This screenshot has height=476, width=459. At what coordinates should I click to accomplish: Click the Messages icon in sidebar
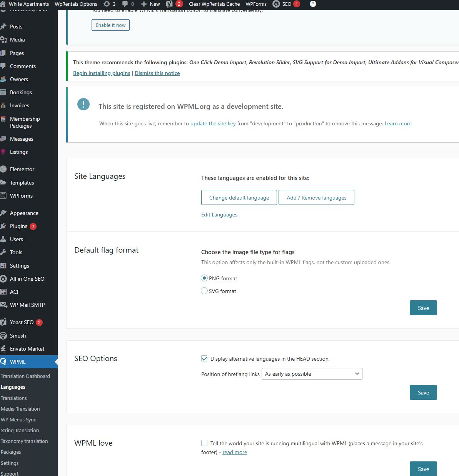pyautogui.click(x=3, y=139)
